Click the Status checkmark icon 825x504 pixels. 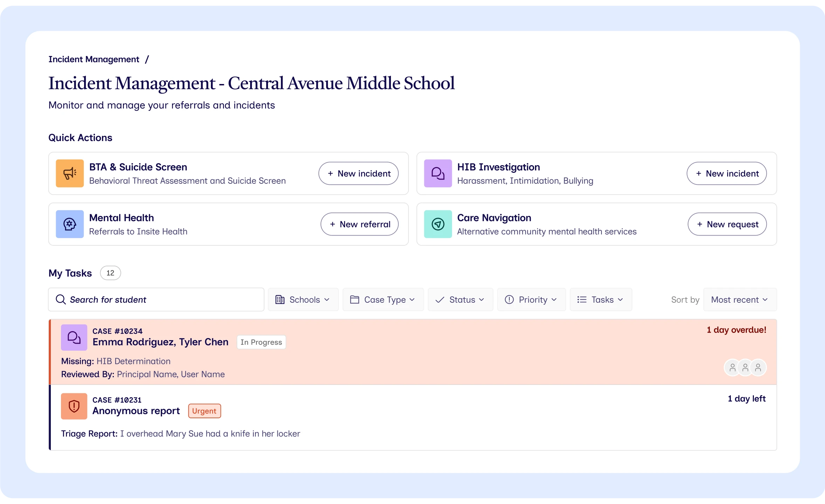[440, 300]
